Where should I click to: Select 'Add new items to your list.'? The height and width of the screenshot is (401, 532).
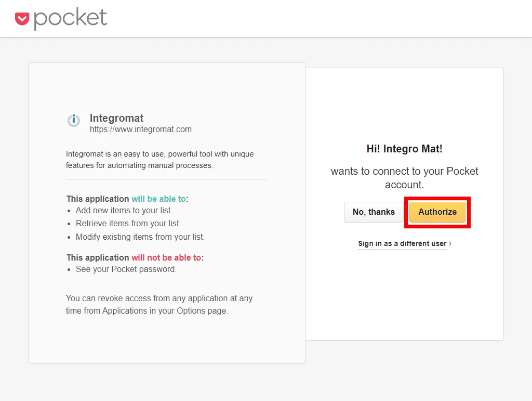(124, 211)
